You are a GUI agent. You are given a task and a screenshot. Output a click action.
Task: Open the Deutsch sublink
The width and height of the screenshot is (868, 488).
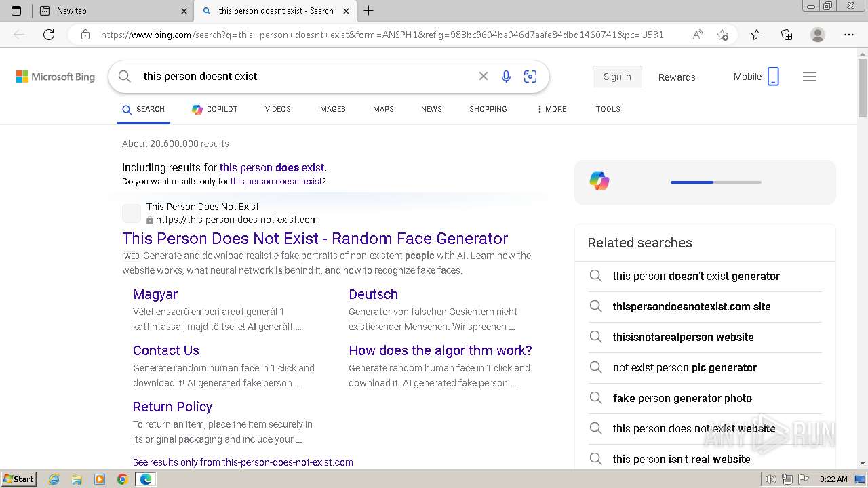(x=373, y=294)
